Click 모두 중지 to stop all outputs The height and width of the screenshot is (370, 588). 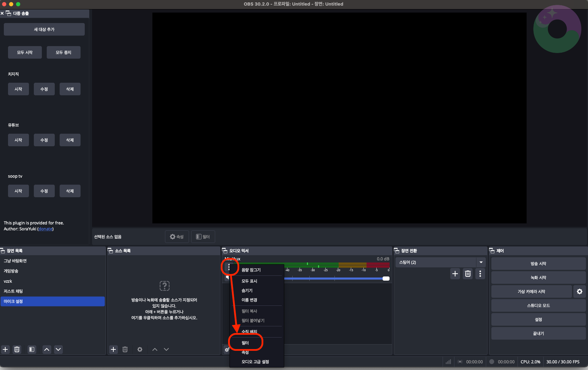[63, 52]
